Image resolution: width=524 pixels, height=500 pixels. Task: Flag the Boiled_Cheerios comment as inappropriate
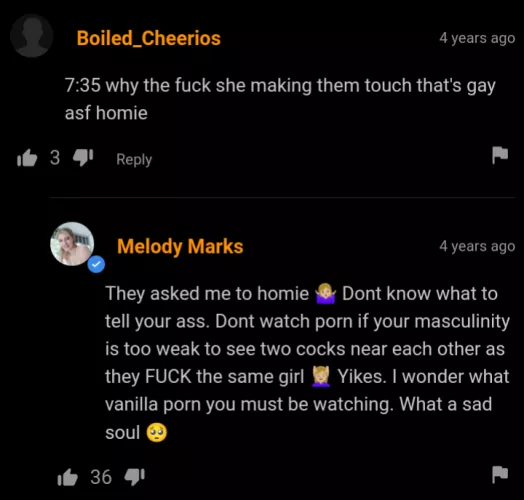point(500,155)
